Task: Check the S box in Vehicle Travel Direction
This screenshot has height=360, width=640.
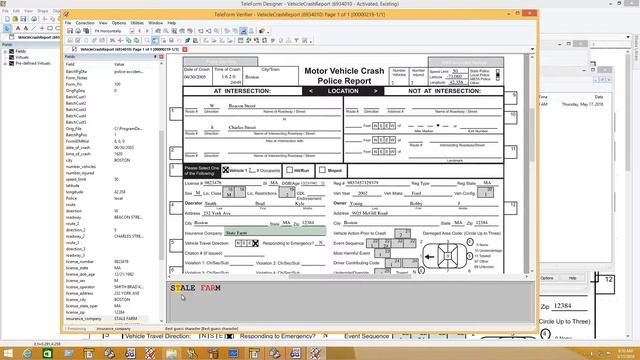Action: pos(244,243)
